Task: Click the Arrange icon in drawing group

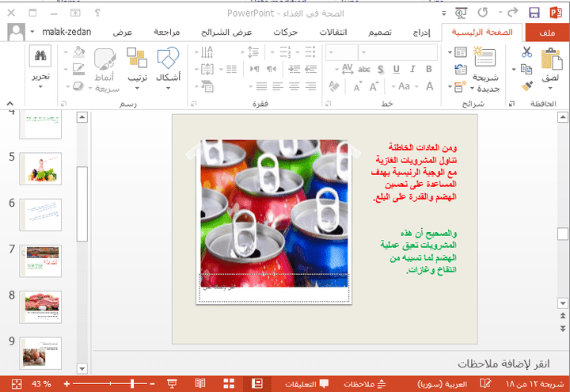Action: tap(137, 58)
